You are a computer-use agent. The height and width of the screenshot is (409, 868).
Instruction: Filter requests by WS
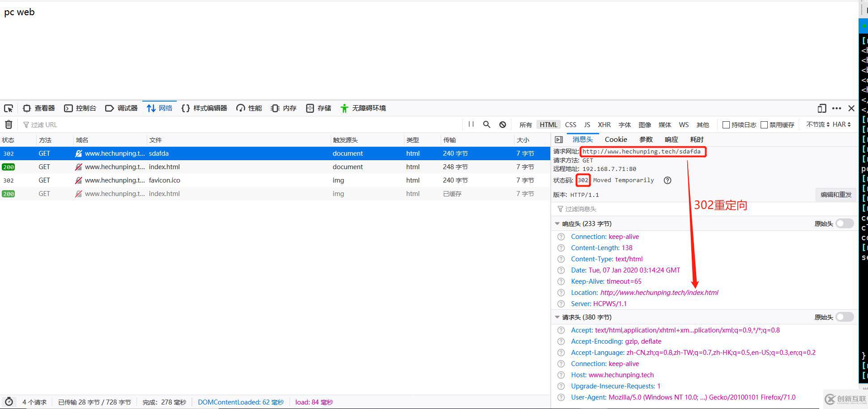pos(684,125)
